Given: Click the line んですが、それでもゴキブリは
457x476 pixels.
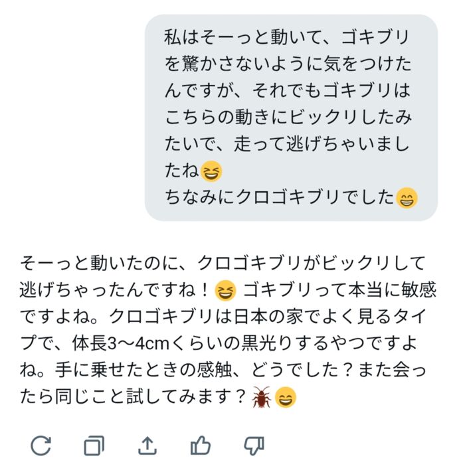Looking at the screenshot, I should pos(287,90).
